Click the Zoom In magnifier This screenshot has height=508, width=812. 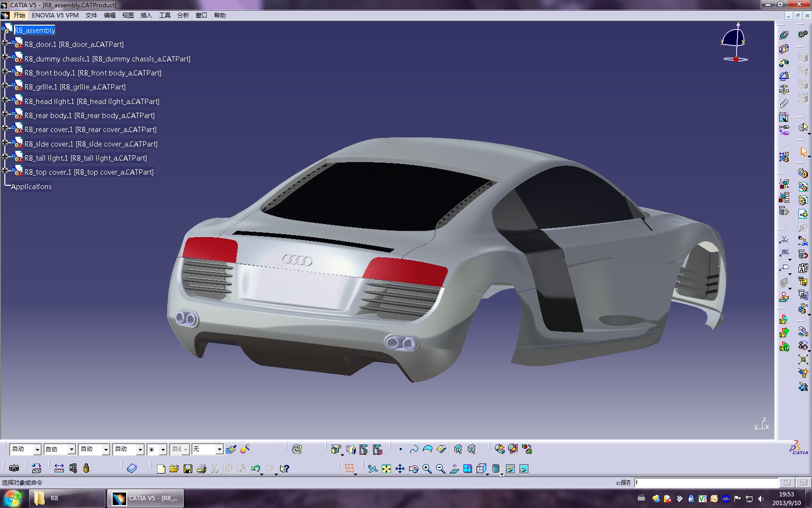(427, 469)
